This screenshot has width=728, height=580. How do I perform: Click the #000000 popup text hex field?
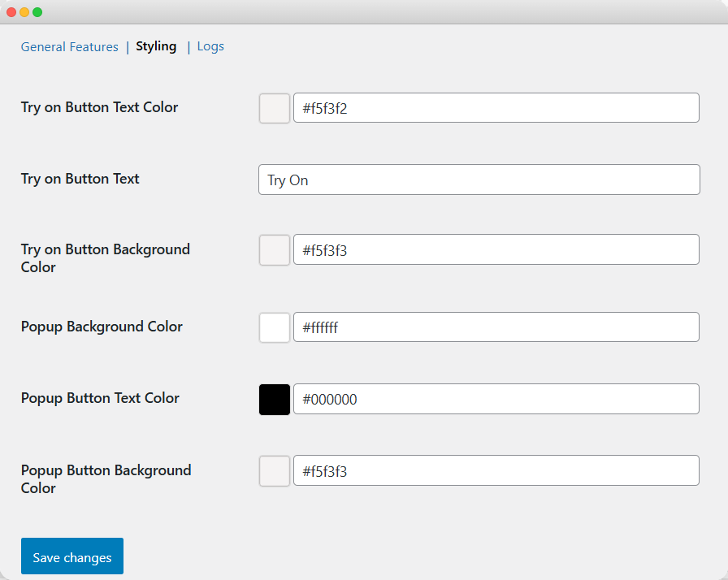[x=496, y=399]
